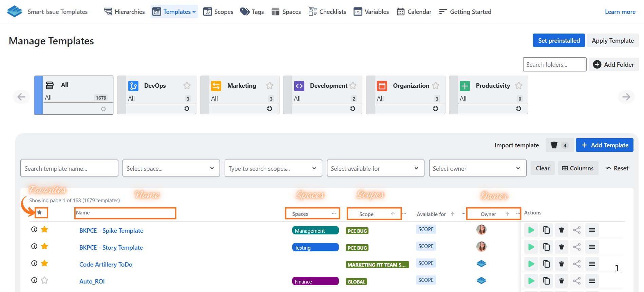The height and width of the screenshot is (292, 644).
Task: Go to Scopes section
Action: point(218,12)
